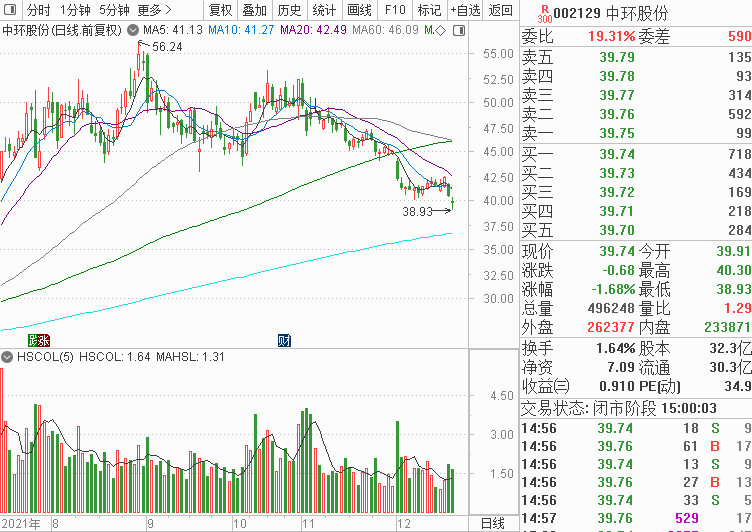
Task: Toggle the sidebar panel icon at top-left
Action: click(x=10, y=10)
